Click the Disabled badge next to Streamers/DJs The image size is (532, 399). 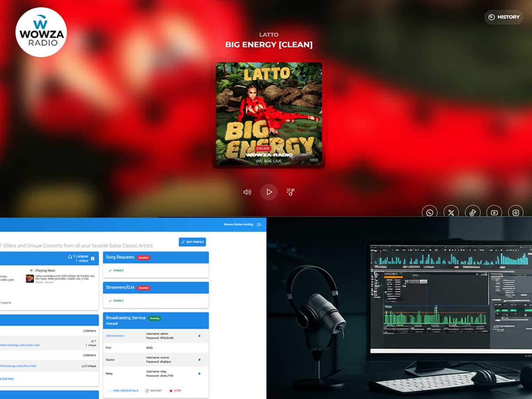[x=143, y=288]
